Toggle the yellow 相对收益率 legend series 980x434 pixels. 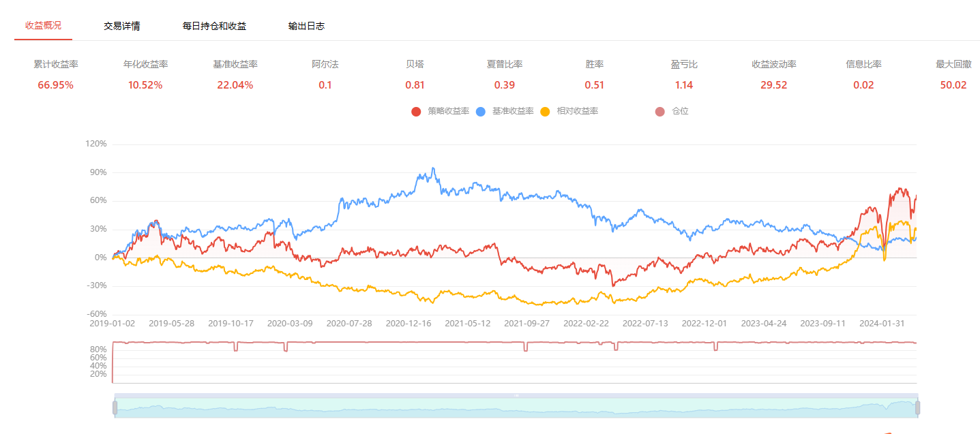[545, 111]
